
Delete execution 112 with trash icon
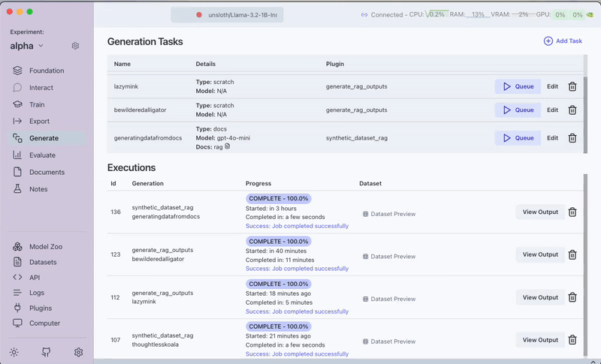572,297
